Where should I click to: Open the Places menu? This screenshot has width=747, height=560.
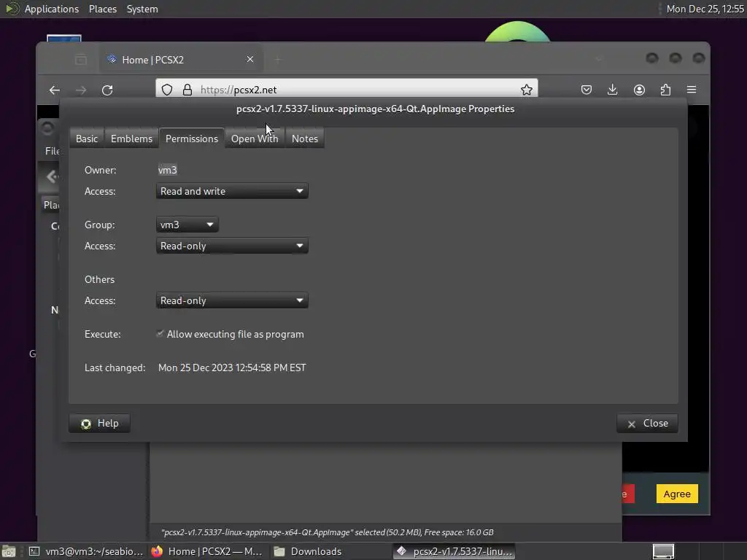(103, 9)
